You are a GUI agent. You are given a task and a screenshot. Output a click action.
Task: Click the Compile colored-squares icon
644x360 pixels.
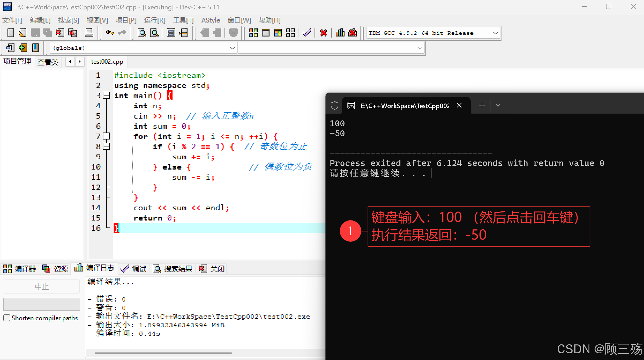(x=253, y=33)
